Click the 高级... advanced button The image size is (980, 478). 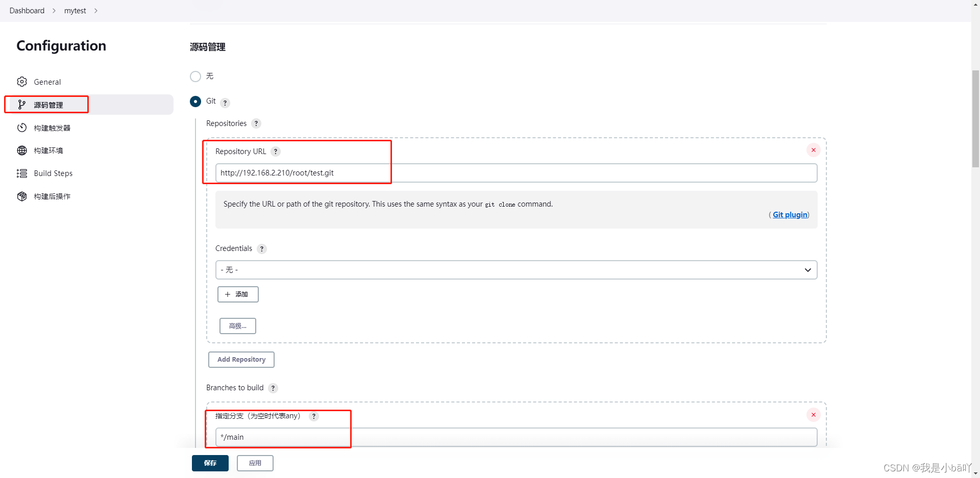click(238, 326)
